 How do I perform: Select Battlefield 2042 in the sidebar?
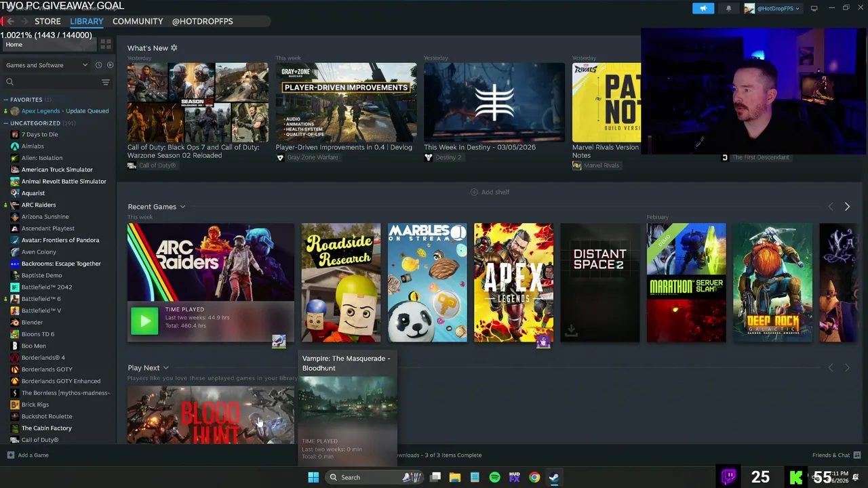(46, 287)
